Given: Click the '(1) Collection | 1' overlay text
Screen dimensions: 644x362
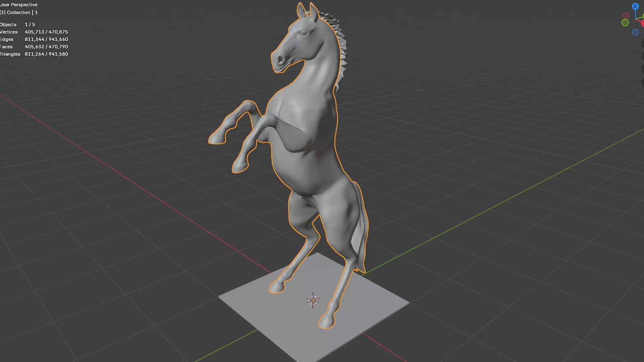Looking at the screenshot, I should (19, 12).
